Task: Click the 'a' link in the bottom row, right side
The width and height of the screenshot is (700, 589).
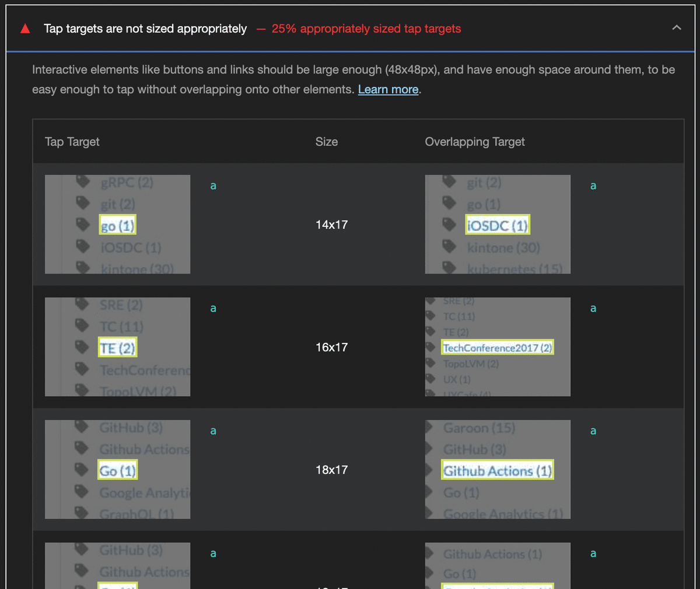Action: click(593, 553)
